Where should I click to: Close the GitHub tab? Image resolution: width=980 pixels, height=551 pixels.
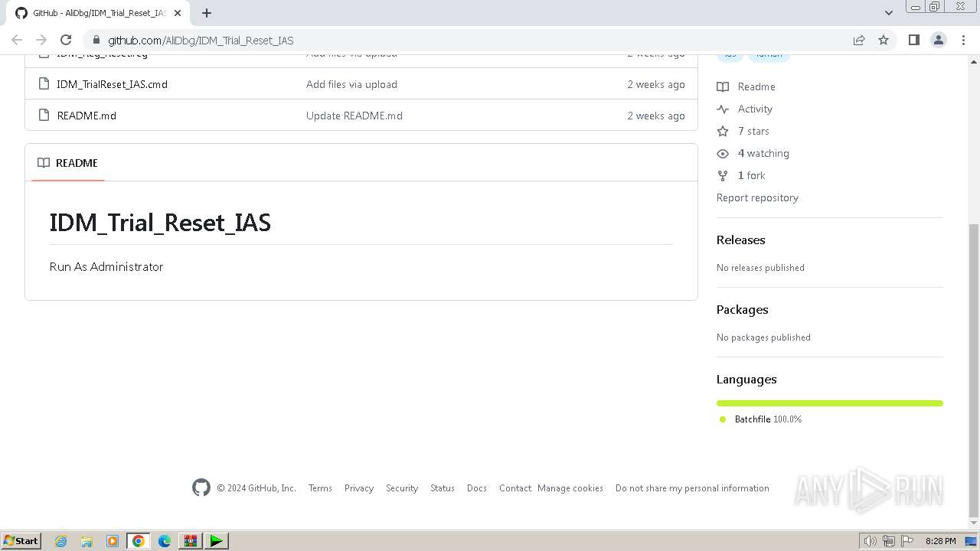point(177,13)
